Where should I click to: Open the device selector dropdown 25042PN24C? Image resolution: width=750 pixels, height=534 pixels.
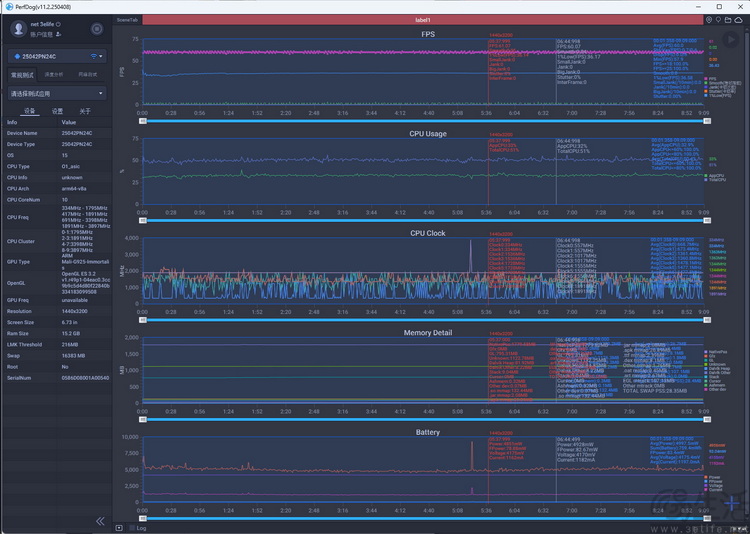click(x=57, y=56)
